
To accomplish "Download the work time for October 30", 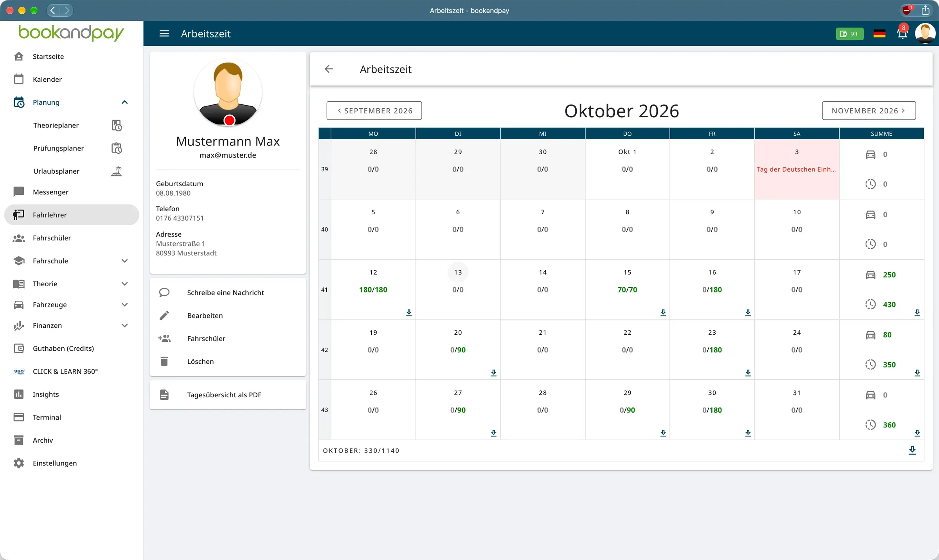I will 748,433.
